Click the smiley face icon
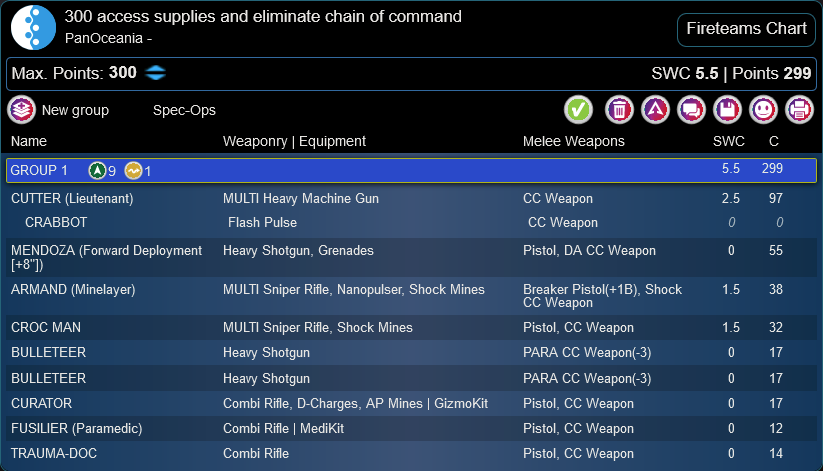The height and width of the screenshot is (471, 823). click(763, 110)
